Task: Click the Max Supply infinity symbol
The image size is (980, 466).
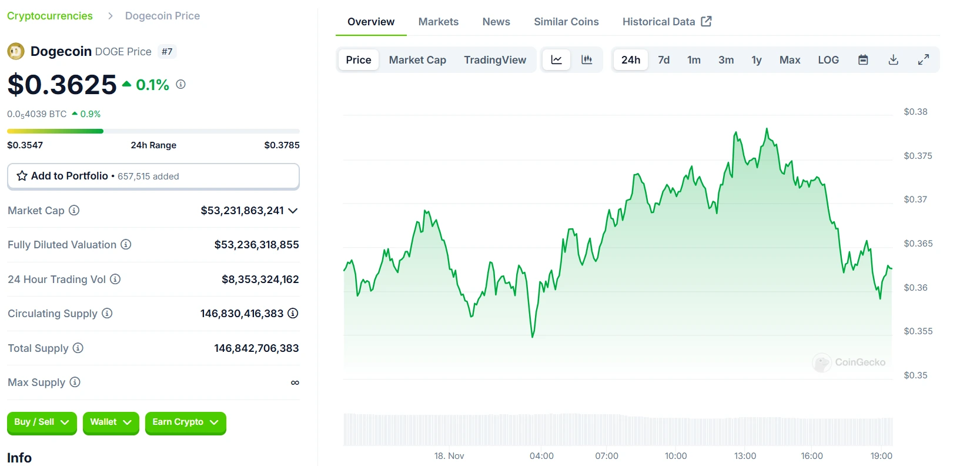Action: 295,382
